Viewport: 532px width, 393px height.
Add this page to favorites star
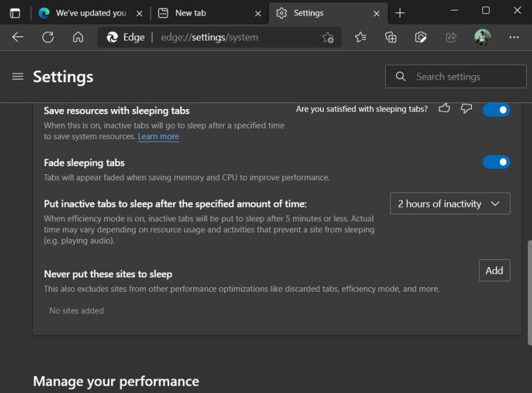328,37
